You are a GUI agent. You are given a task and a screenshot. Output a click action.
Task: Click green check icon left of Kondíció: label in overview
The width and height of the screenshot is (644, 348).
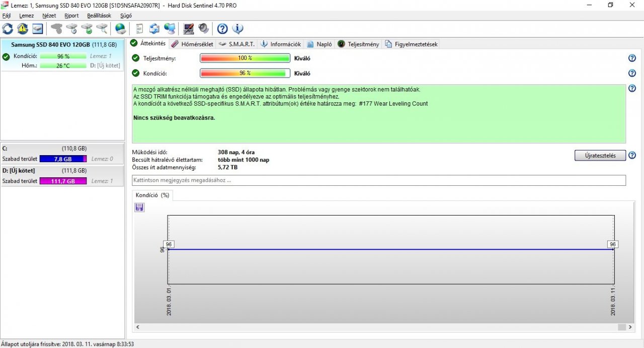(135, 73)
